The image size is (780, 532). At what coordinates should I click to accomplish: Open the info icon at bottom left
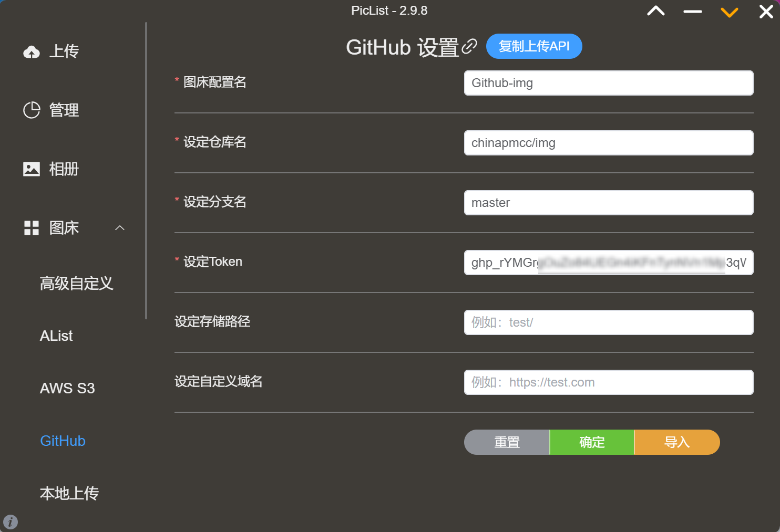click(x=11, y=521)
